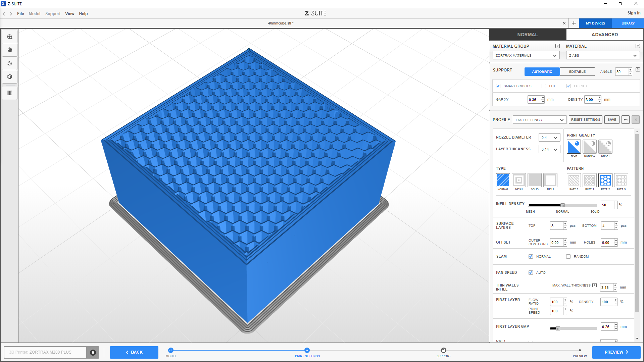Check the Random seam option
Screen dimensions: 644x362
pyautogui.click(x=568, y=257)
